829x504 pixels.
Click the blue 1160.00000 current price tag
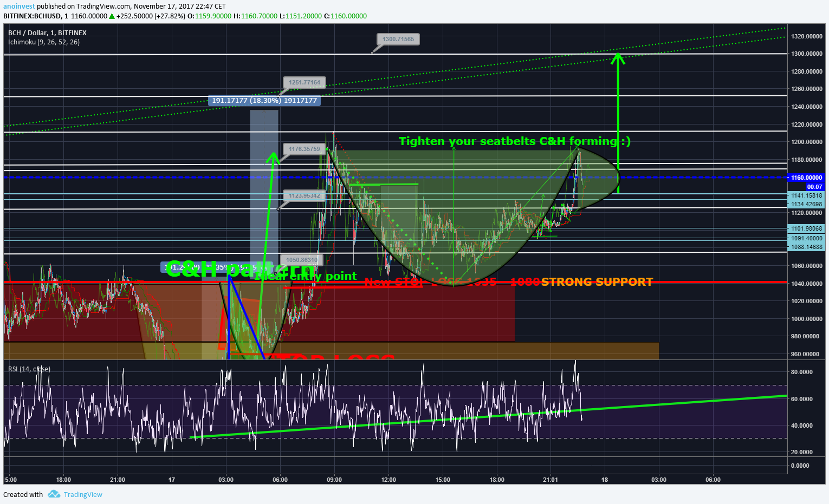[807, 178]
